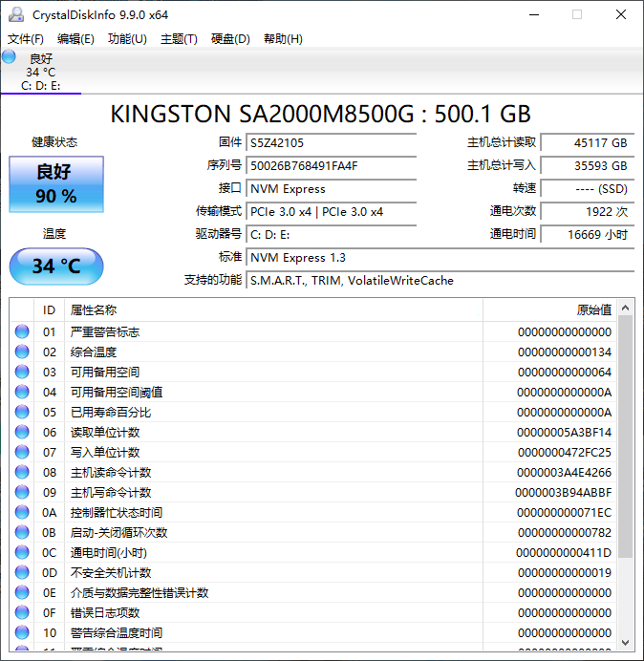Viewport: 644px width, 661px height.
Task: Open the 硬盘(D) menu
Action: [230, 39]
